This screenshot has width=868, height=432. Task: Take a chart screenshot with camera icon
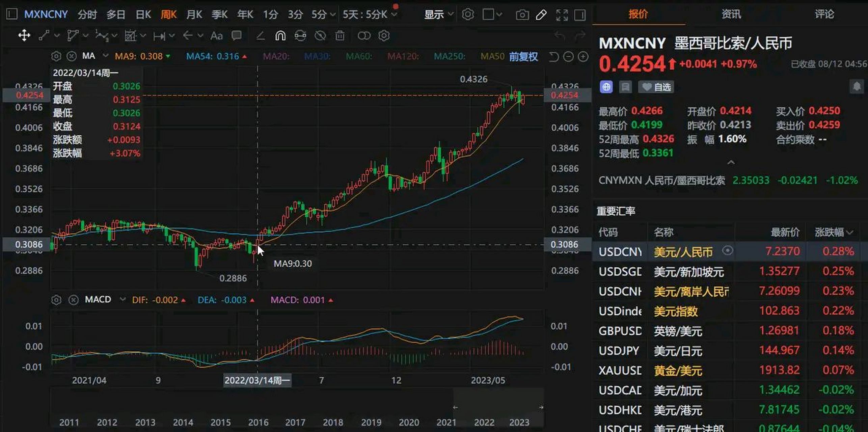pos(522,15)
